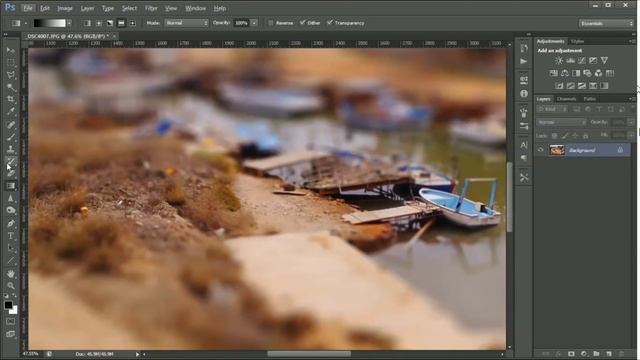Choose the Diamond Gradient style
The width and height of the screenshot is (640, 360).
(132, 23)
